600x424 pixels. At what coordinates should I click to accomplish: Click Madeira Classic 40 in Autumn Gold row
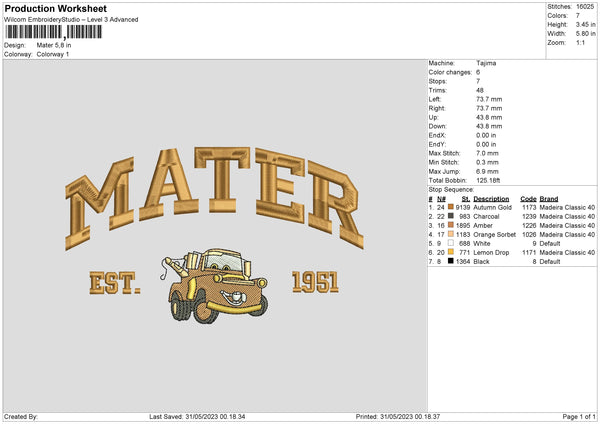click(x=567, y=207)
